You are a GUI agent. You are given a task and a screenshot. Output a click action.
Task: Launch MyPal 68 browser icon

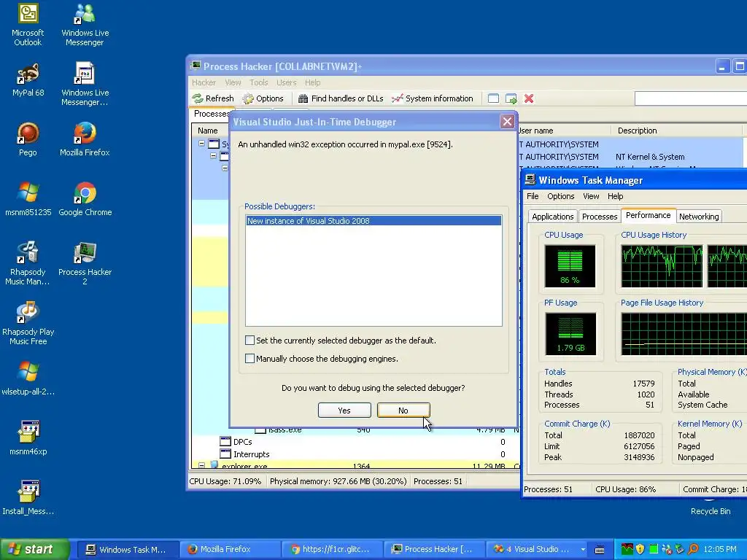click(28, 80)
